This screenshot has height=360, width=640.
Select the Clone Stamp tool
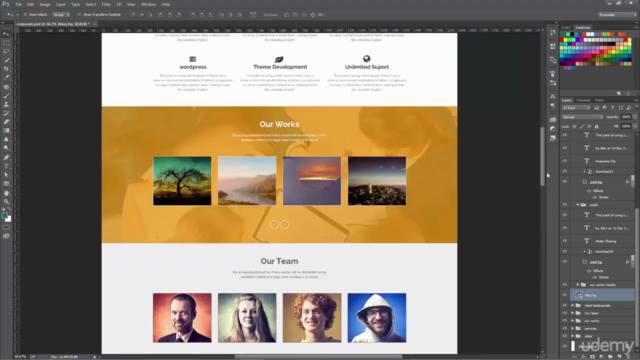(6, 104)
